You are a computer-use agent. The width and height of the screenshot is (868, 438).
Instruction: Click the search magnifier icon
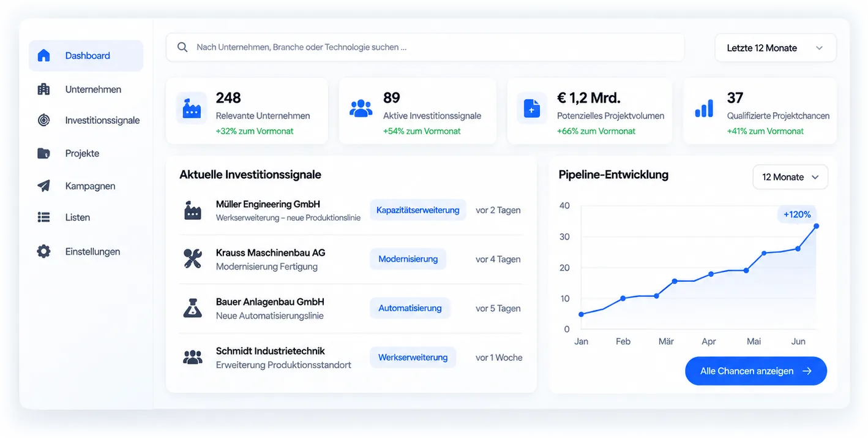tap(182, 47)
